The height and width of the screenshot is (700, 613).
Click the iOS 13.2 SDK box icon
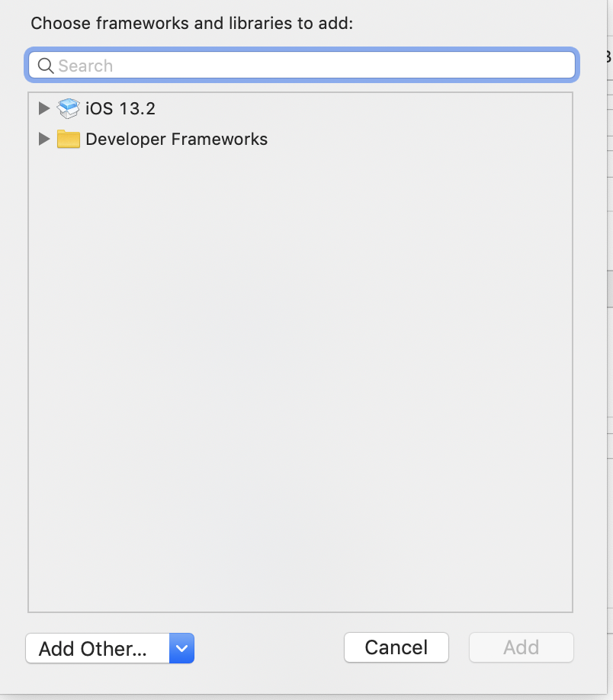tap(69, 108)
